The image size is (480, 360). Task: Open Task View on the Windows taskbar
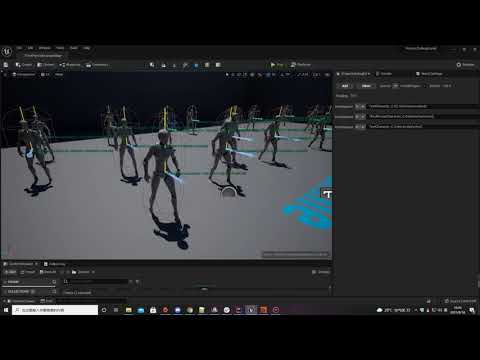point(116,310)
